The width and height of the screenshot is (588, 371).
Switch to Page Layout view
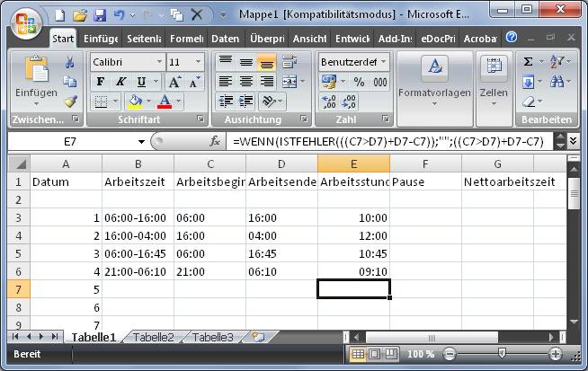(374, 354)
